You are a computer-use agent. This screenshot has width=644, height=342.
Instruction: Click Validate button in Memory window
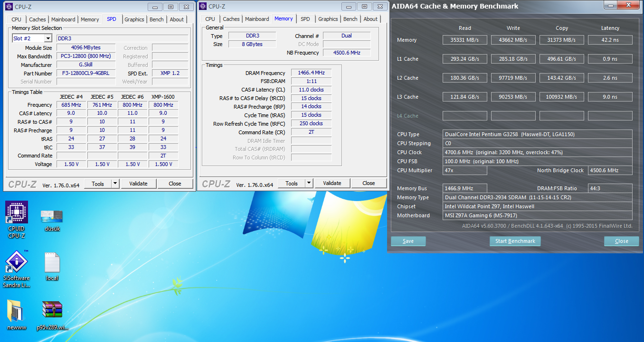[332, 183]
